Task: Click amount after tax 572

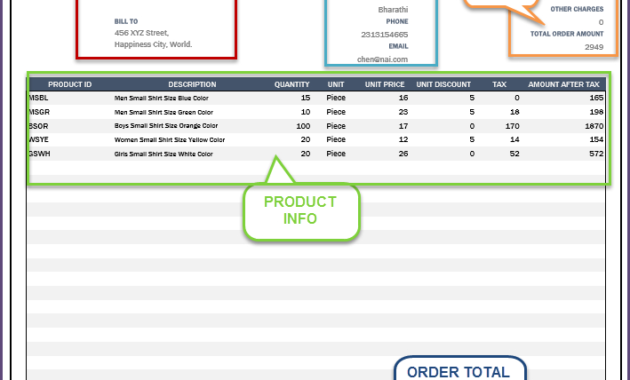Action: (596, 153)
